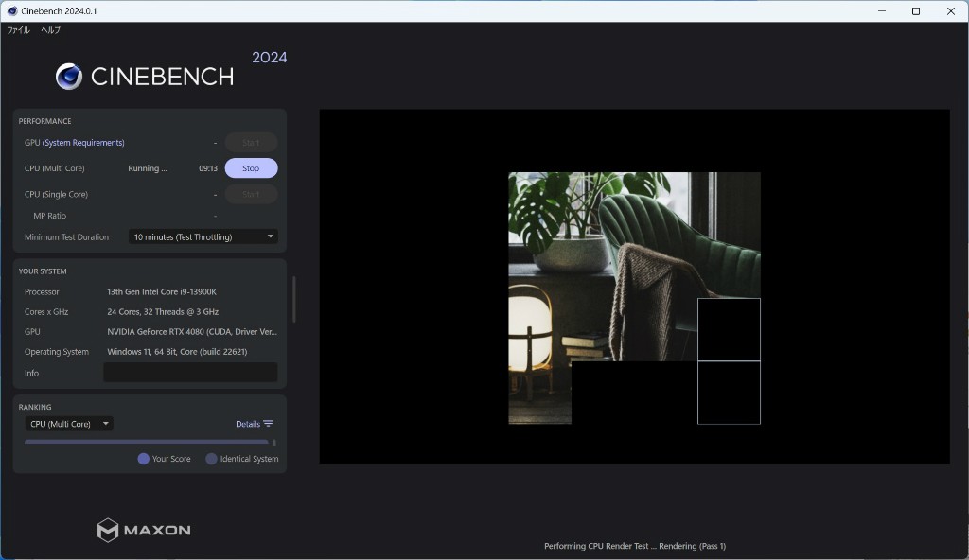Open the GPU System Requirements link
This screenshot has width=969, height=560.
(83, 143)
